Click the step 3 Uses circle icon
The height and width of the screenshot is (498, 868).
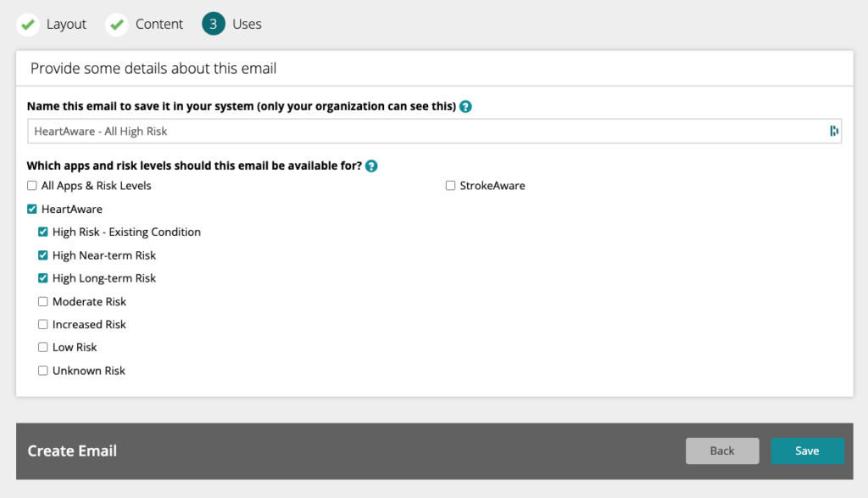(x=213, y=24)
